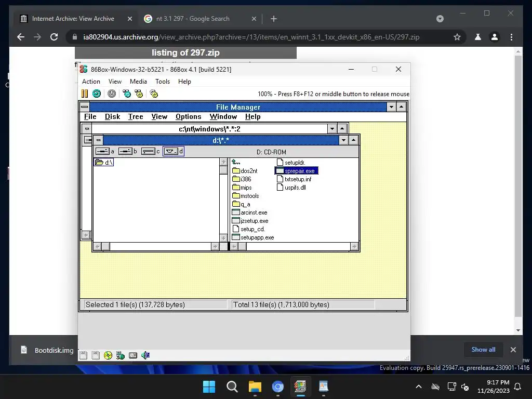Open File Manager's View menu
Viewport: 532px width, 399px height.
click(x=159, y=117)
